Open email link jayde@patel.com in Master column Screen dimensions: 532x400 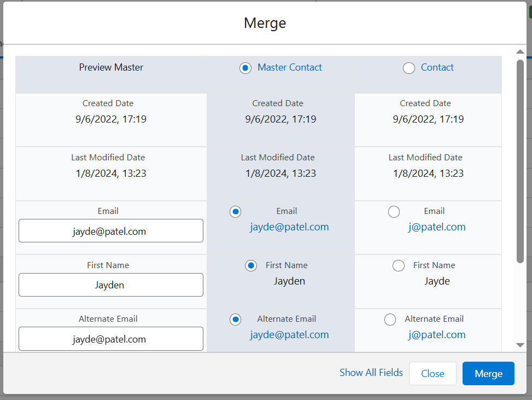[289, 227]
